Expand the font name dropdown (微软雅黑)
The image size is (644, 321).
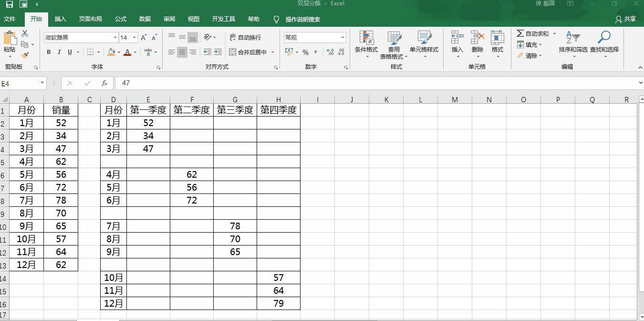[115, 38]
